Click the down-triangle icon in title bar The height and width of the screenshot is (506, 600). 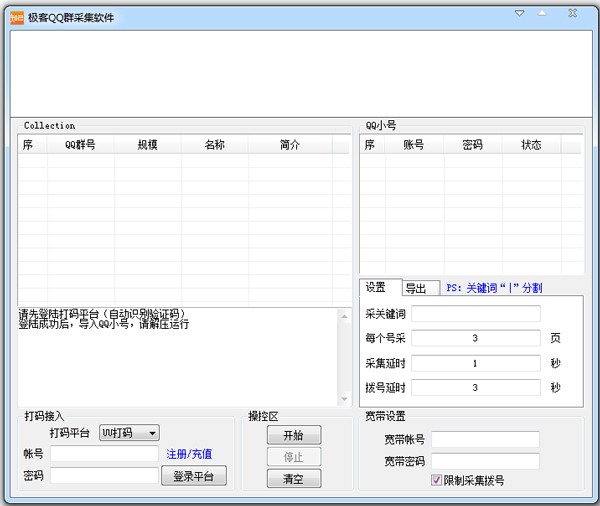coord(519,14)
